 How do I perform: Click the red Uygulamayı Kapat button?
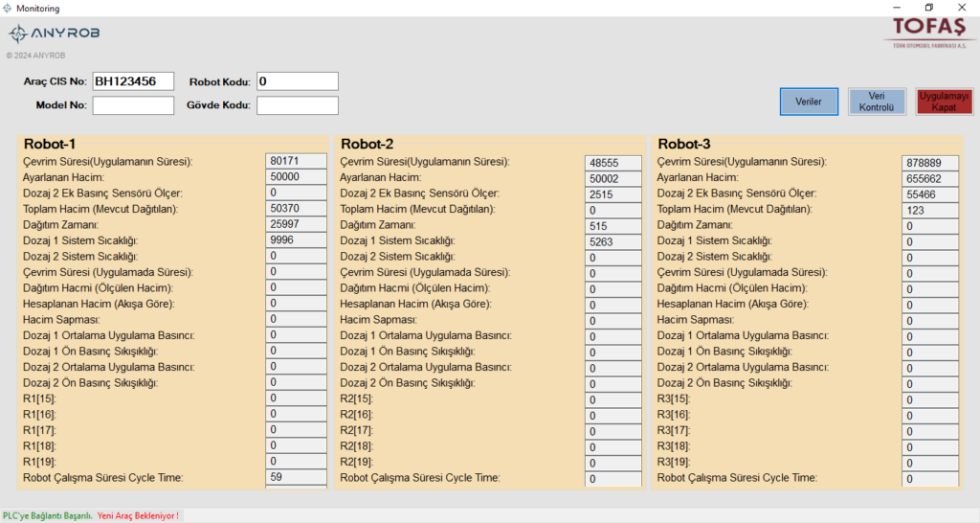point(944,102)
